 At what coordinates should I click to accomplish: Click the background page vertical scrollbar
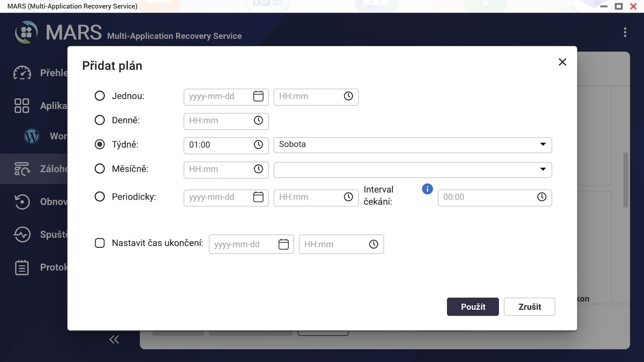pos(625,180)
